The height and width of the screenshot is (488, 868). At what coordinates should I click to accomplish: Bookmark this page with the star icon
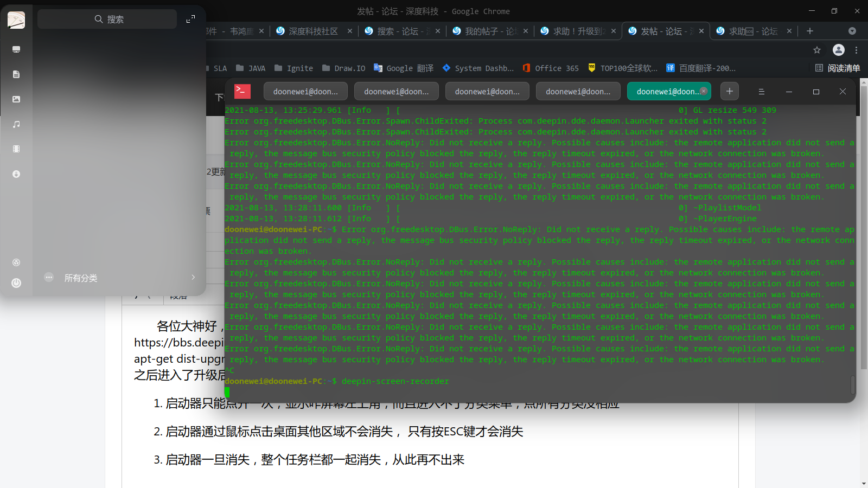817,50
